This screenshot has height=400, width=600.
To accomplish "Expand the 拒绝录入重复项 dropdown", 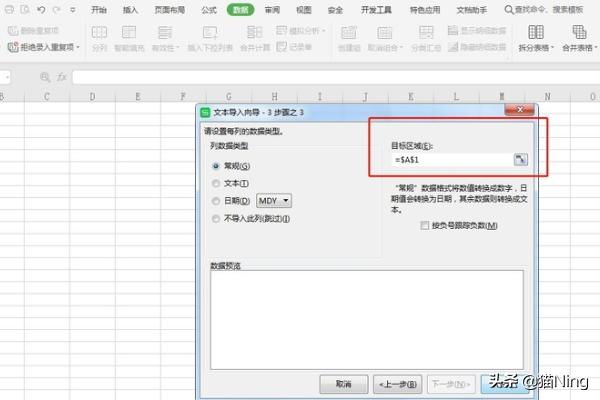I will coord(80,47).
